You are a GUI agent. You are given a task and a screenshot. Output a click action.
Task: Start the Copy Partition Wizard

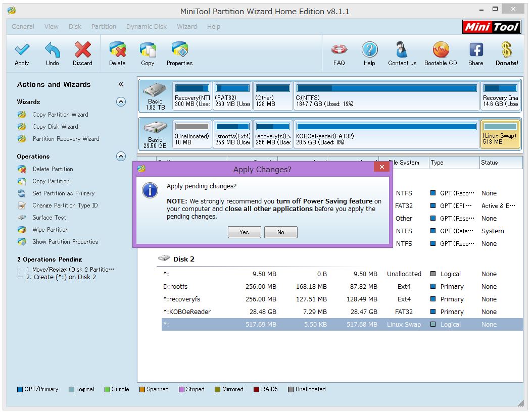pyautogui.click(x=60, y=115)
